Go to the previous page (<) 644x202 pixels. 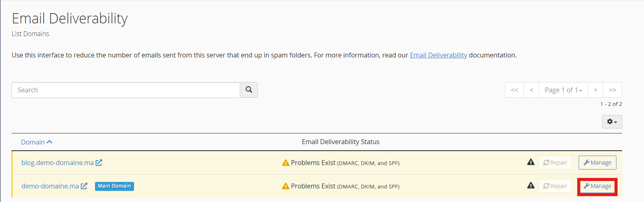(x=531, y=90)
